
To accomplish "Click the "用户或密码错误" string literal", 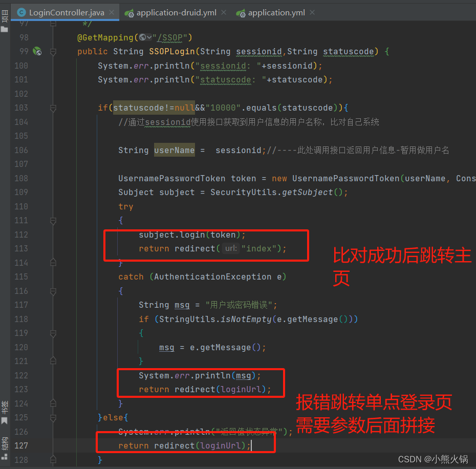I will pos(239,305).
